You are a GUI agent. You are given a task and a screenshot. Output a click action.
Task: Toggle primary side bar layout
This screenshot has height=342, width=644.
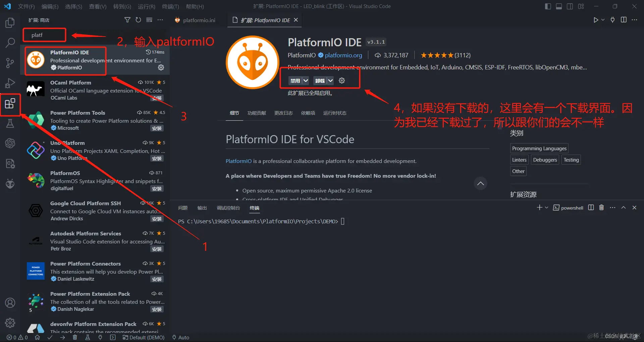tap(548, 6)
